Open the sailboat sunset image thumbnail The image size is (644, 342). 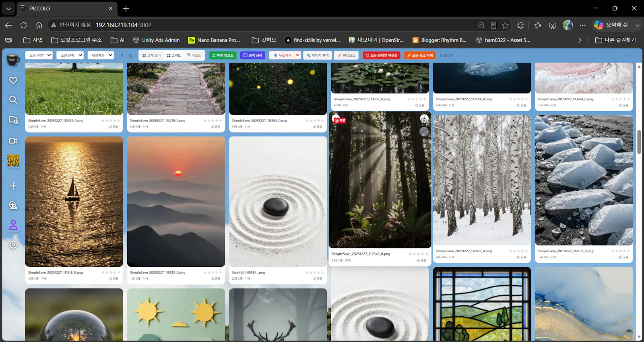(x=74, y=202)
